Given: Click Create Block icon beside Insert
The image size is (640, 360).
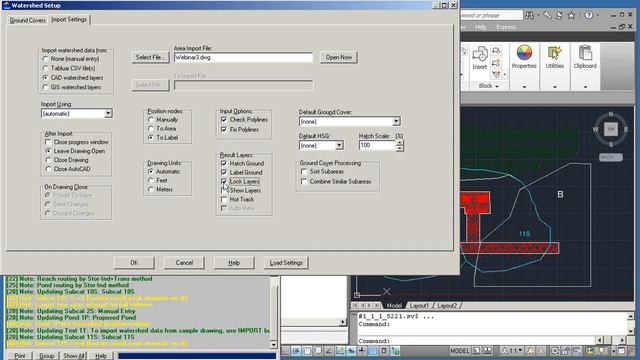Looking at the screenshot, I should [496, 51].
